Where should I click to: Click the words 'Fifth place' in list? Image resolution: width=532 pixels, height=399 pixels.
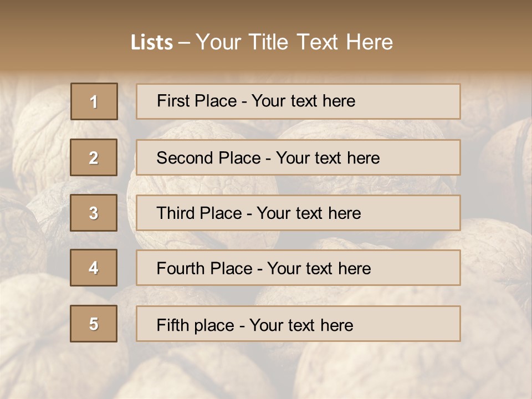point(195,325)
